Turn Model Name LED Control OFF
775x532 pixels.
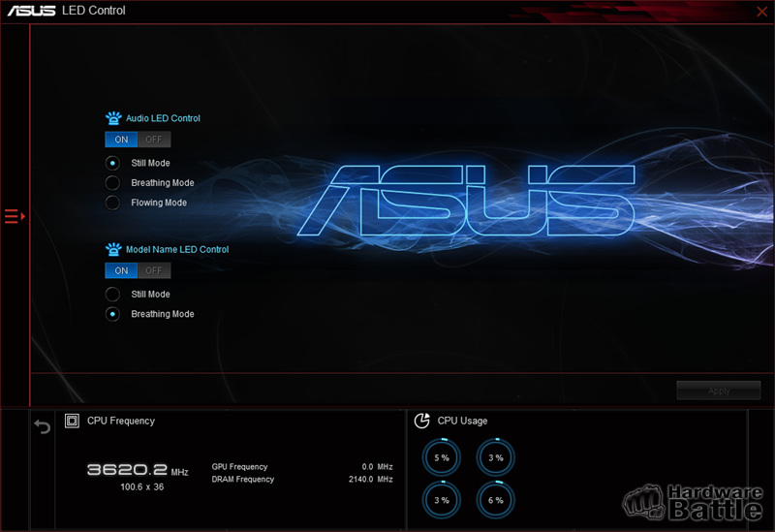point(154,270)
